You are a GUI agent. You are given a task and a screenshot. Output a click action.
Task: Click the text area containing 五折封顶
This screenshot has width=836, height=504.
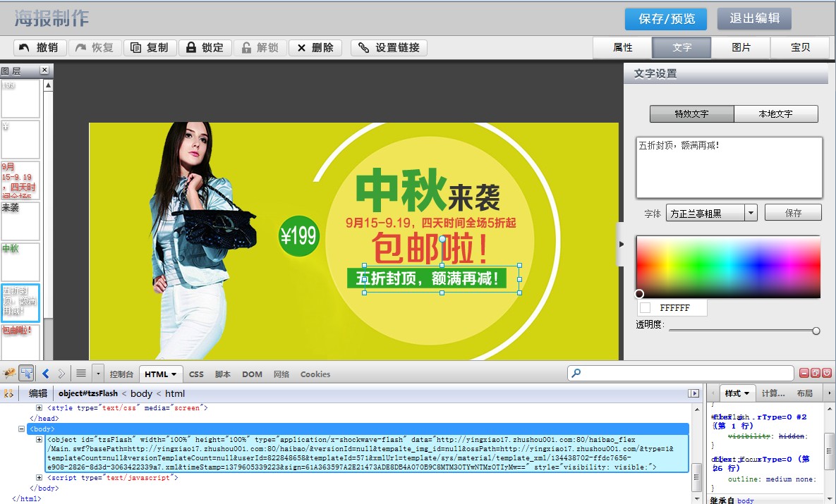pyautogui.click(x=729, y=167)
